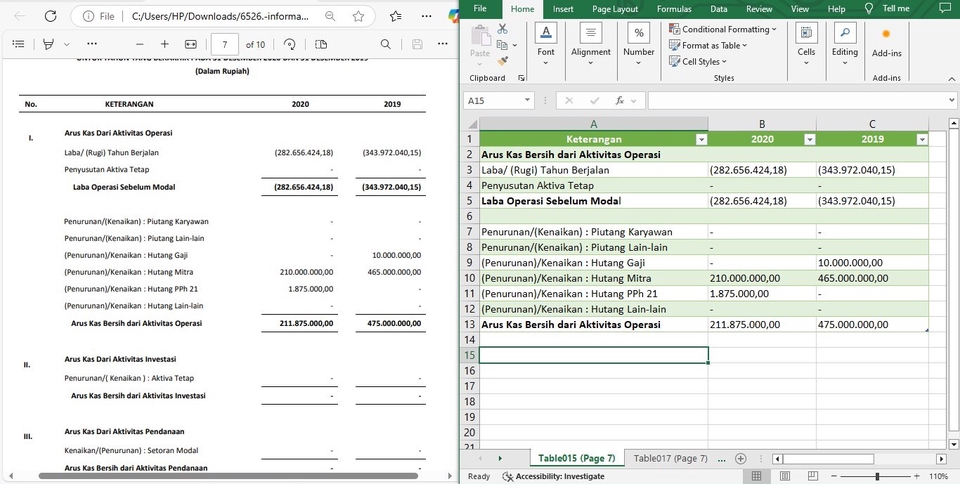Open the Formulas ribbon tab
The image size is (960, 484).
tap(673, 8)
